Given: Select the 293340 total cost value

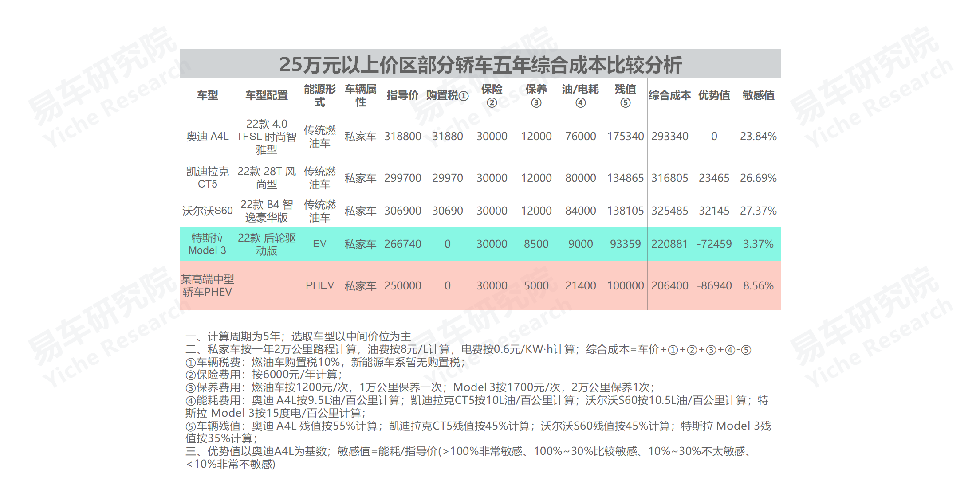Looking at the screenshot, I should click(670, 137).
